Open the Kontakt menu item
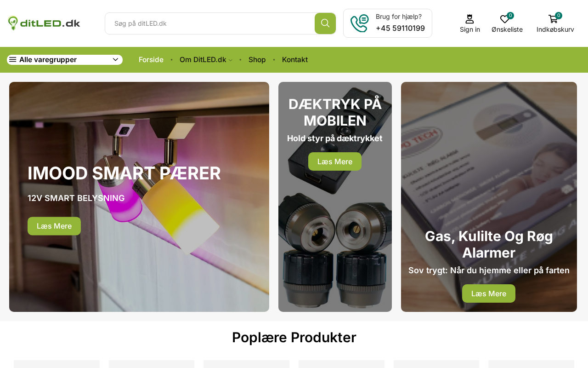This screenshot has height=368, width=588. pyautogui.click(x=295, y=60)
